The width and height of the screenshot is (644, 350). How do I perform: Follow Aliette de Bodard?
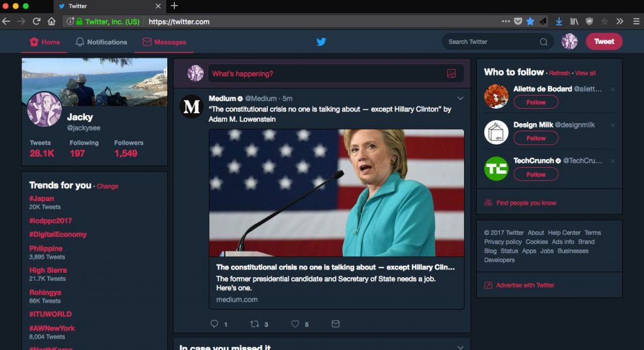(x=536, y=102)
